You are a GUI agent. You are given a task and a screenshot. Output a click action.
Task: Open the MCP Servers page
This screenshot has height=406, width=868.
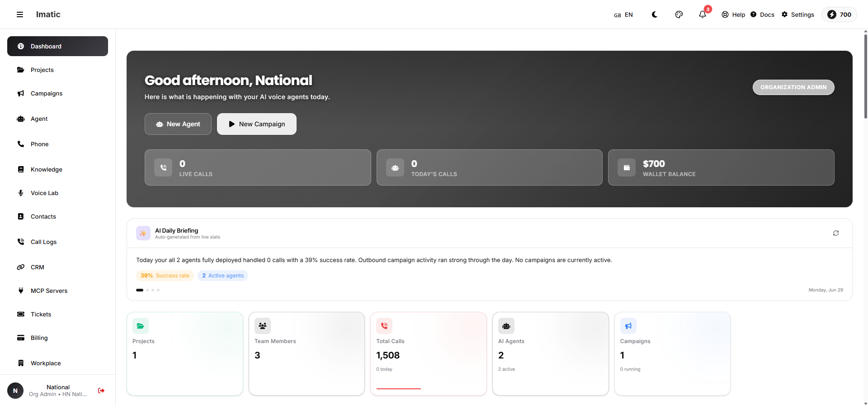pos(57,291)
